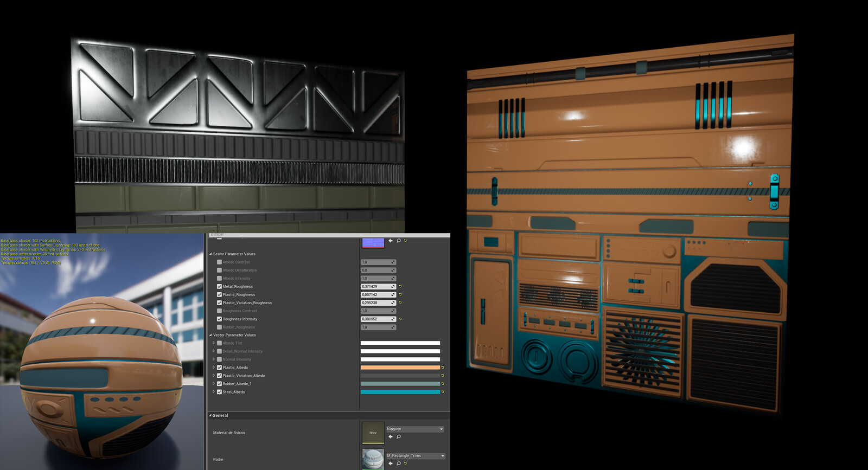The width and height of the screenshot is (868, 470).
Task: Uncheck Plastic_Variation_Albedo parameter
Action: point(219,376)
